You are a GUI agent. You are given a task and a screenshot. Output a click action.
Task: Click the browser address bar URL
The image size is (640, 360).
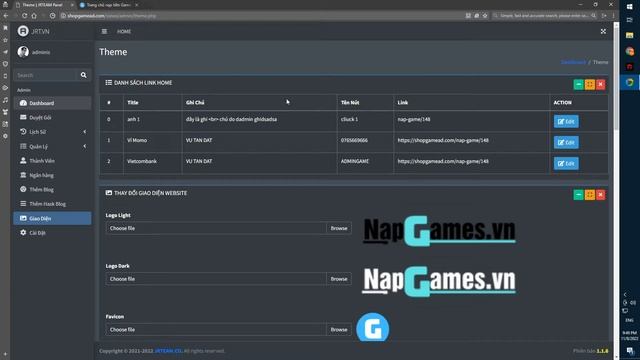point(111,16)
